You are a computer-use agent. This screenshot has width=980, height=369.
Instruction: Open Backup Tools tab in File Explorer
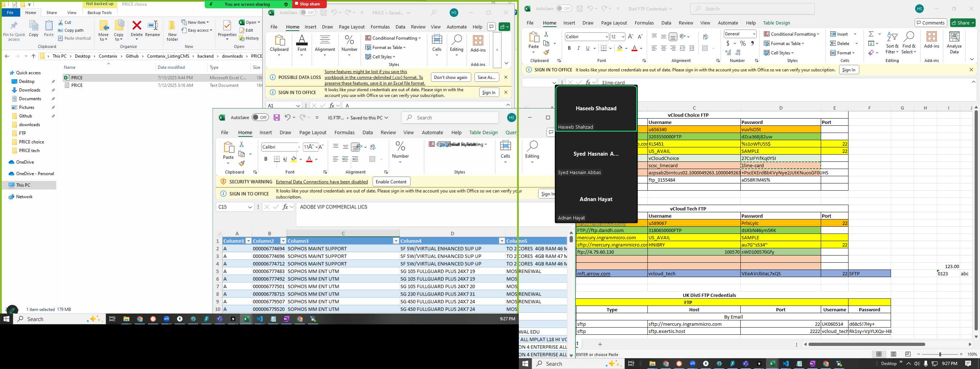99,13
